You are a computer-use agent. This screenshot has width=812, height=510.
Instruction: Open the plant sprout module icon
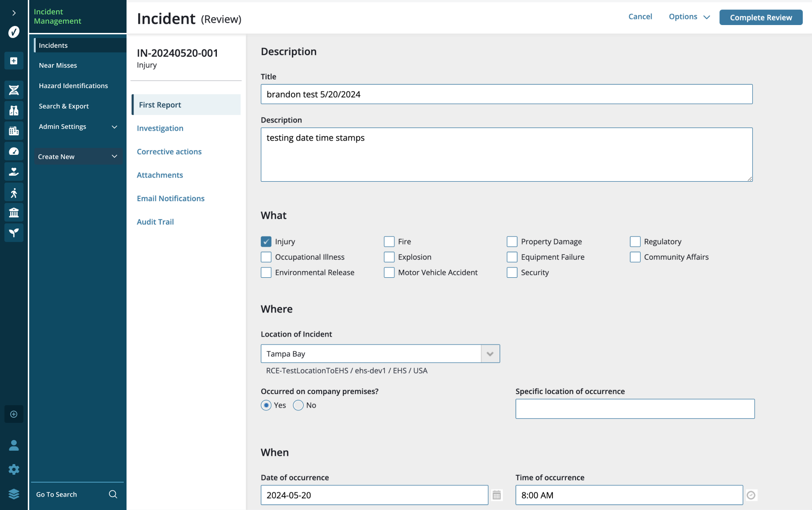(14, 233)
